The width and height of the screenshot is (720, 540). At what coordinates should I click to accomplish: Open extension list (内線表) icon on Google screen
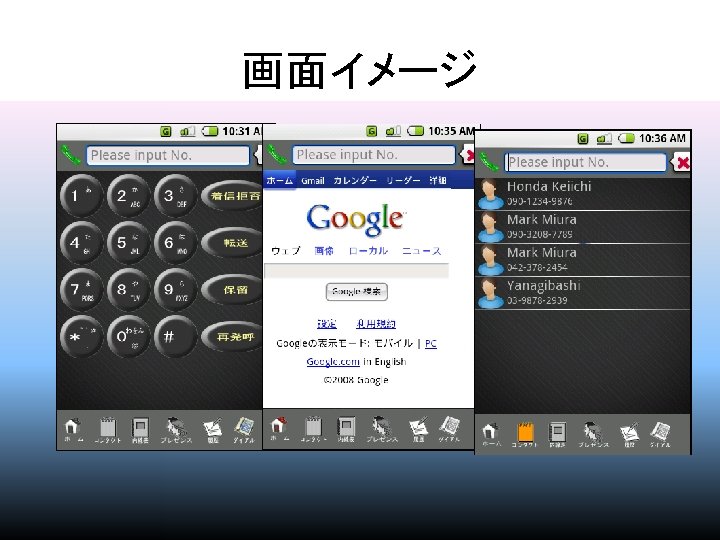[x=346, y=429]
